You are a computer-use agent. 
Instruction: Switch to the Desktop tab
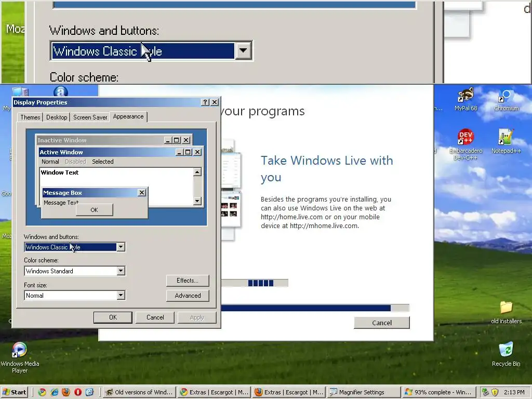coord(57,117)
